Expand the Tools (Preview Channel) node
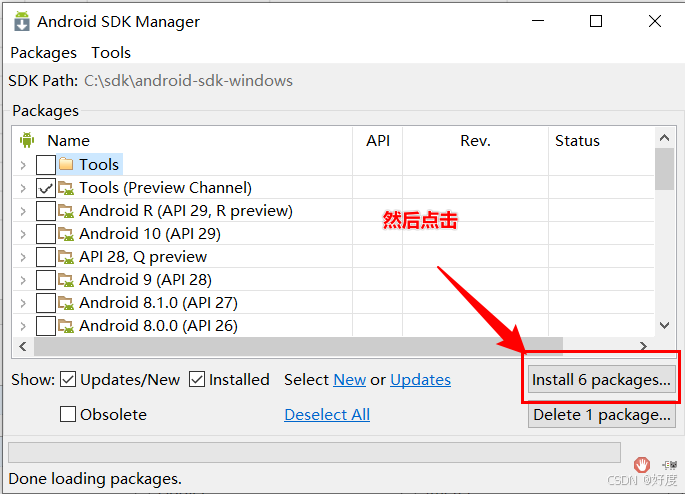The height and width of the screenshot is (494, 685). 23,188
